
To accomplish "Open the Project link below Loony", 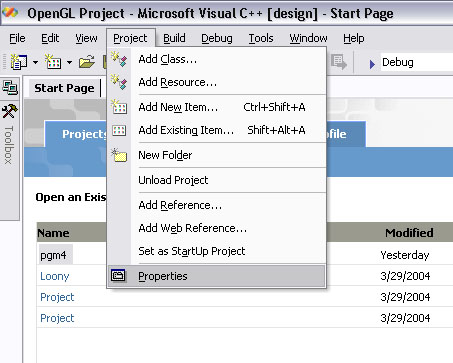I will coord(57,297).
